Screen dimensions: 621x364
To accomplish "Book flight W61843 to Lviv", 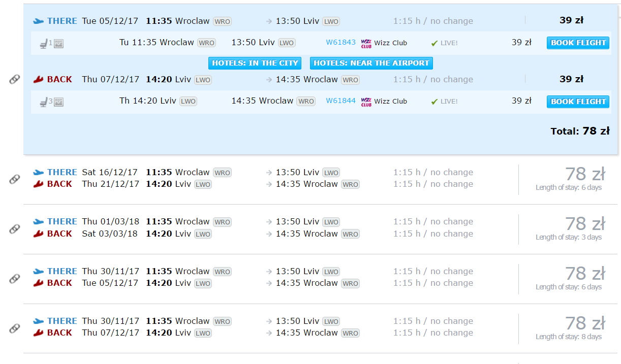I will pyautogui.click(x=578, y=43).
